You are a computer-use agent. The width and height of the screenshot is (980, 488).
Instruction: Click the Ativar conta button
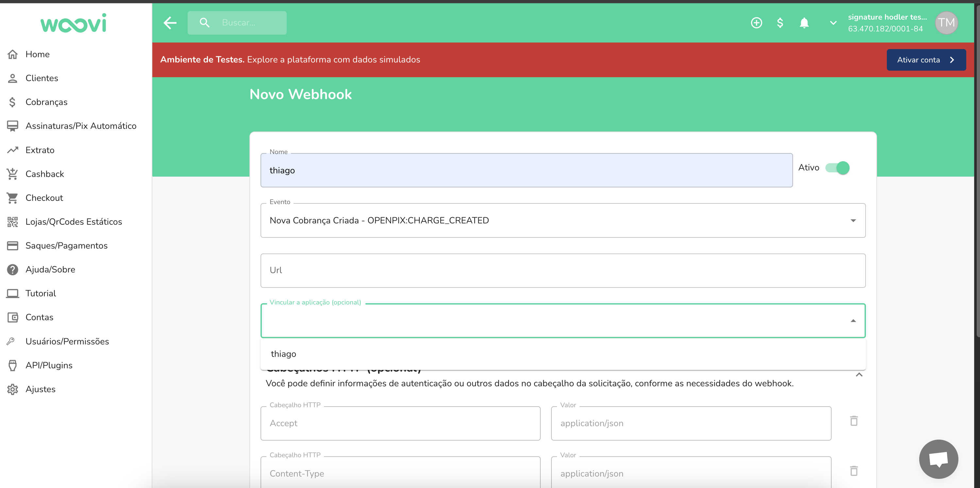pos(926,60)
